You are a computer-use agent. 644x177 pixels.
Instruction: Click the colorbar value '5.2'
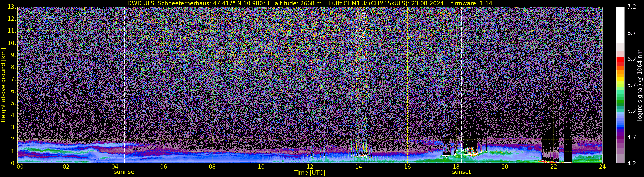click(x=632, y=111)
